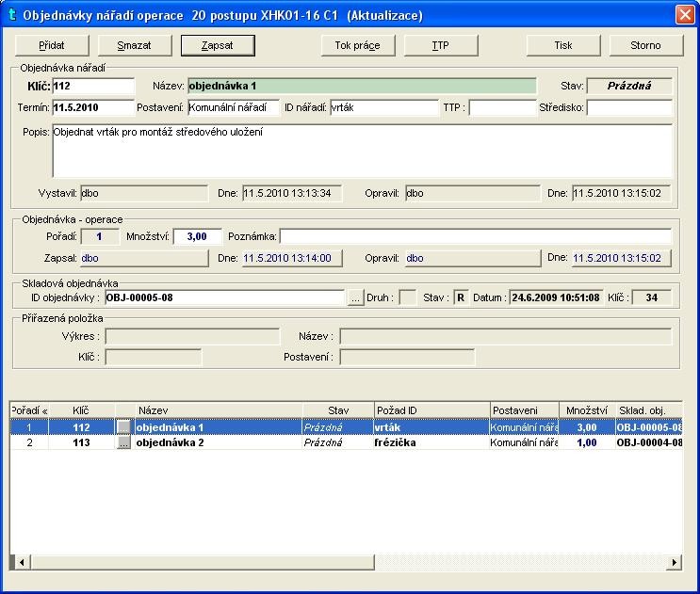Click the Druh field
Image resolution: width=700 pixels, height=594 pixels.
[408, 297]
